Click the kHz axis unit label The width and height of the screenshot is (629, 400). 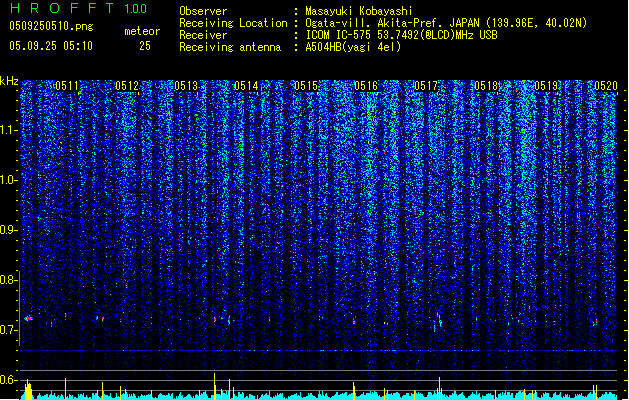[9, 81]
